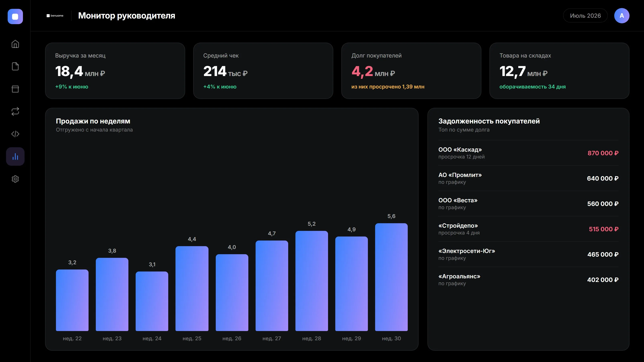This screenshot has height=362, width=644.
Task: Select the bar for нед. 25
Action: click(192, 289)
